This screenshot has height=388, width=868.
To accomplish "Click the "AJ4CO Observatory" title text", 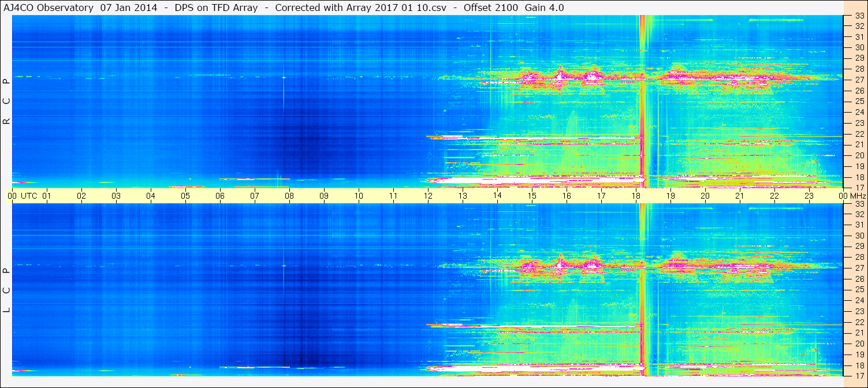I will pyautogui.click(x=49, y=8).
